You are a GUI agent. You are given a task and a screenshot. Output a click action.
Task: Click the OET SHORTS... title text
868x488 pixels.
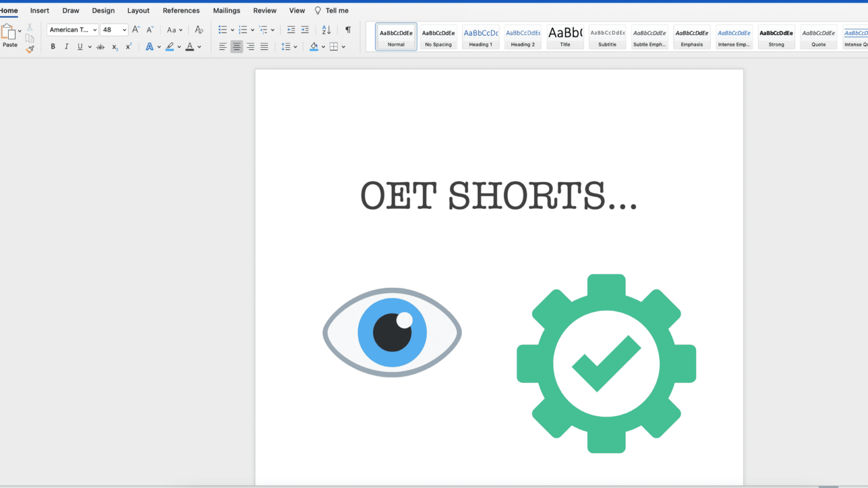click(x=499, y=196)
